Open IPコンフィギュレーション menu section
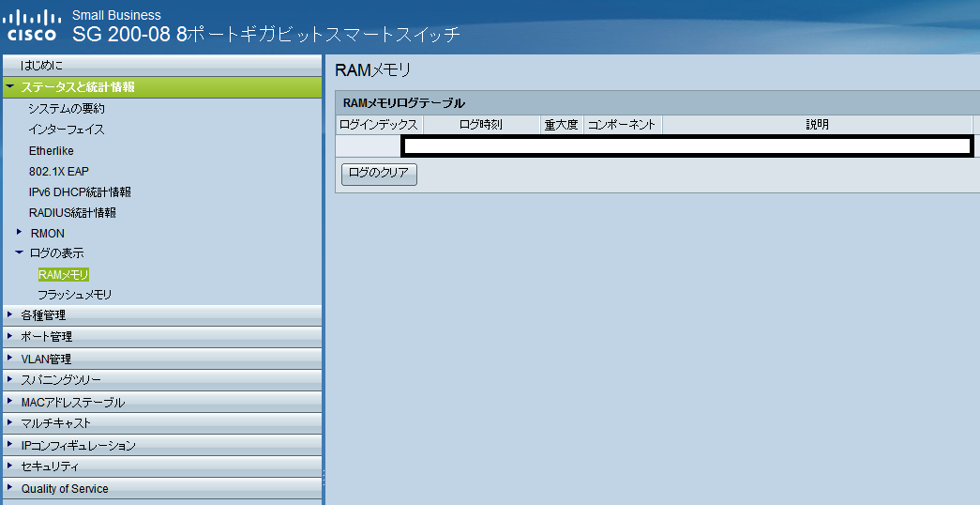Image resolution: width=980 pixels, height=505 pixels. [x=162, y=445]
